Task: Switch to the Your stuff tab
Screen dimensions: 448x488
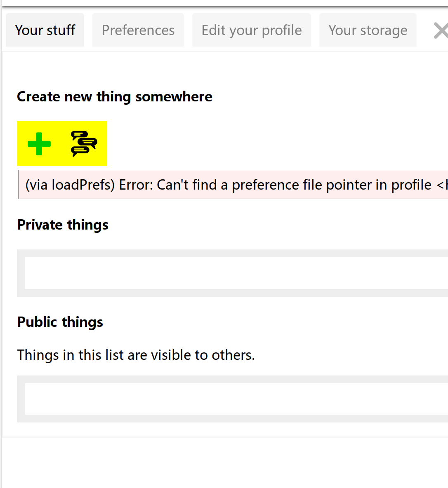Action: pyautogui.click(x=45, y=30)
